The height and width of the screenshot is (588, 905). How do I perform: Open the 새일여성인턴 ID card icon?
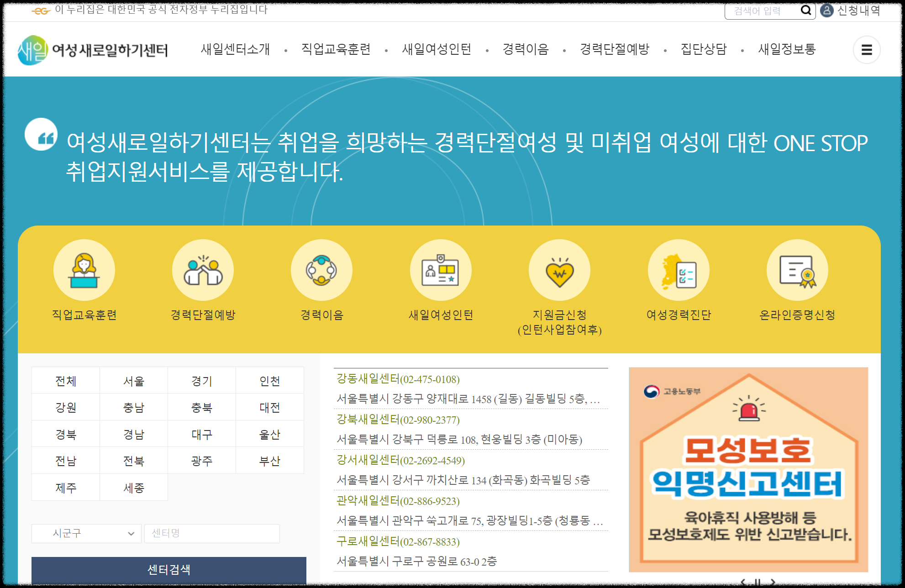click(x=441, y=270)
